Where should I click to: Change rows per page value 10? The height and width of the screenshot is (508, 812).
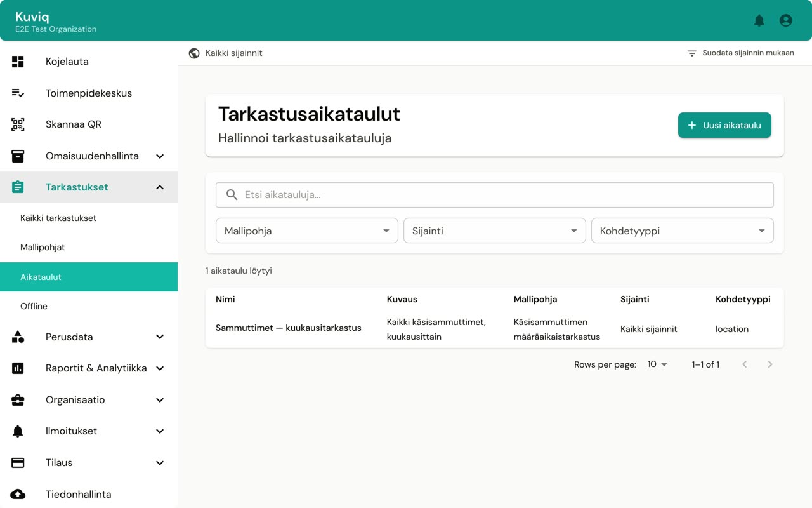[657, 364]
